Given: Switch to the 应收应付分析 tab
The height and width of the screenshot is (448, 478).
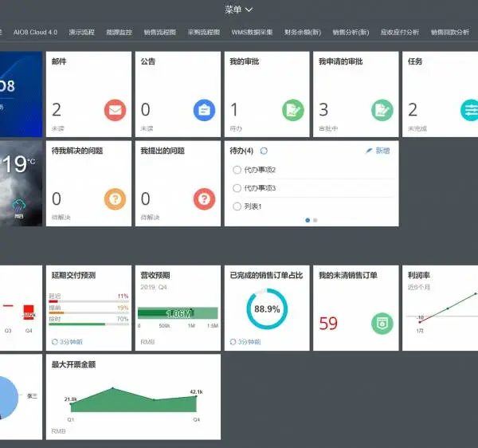Looking at the screenshot, I should (x=400, y=32).
